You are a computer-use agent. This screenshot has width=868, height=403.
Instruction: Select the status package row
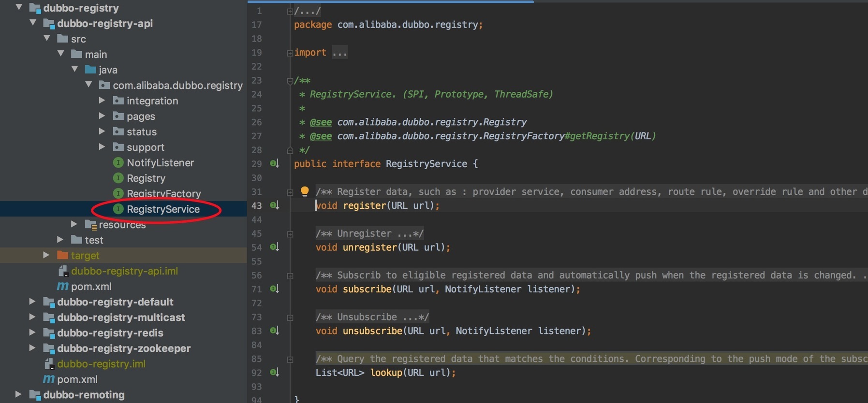(x=123, y=131)
